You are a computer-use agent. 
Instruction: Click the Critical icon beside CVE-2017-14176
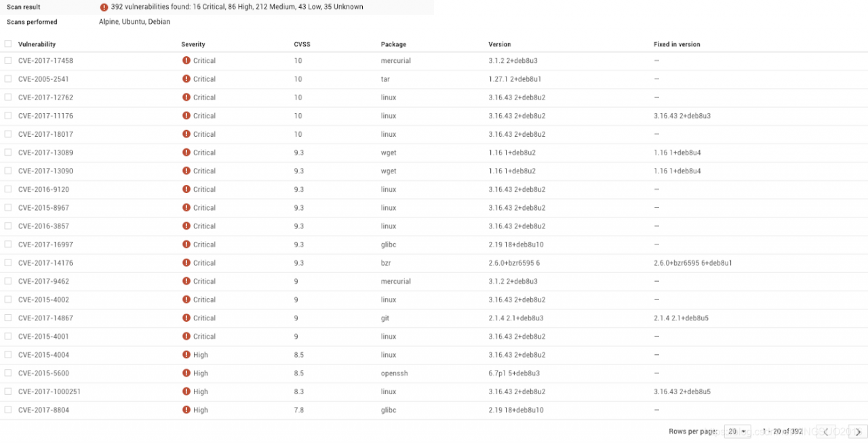pyautogui.click(x=186, y=263)
